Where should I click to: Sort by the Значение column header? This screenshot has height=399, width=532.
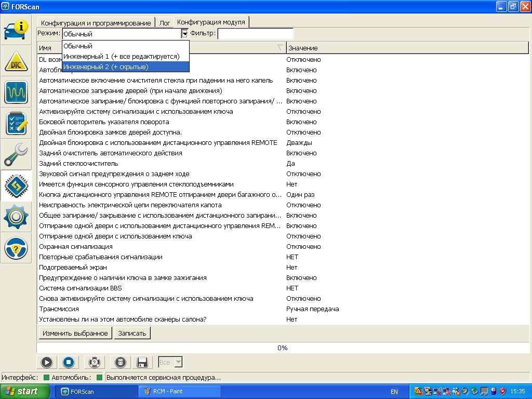[x=407, y=48]
